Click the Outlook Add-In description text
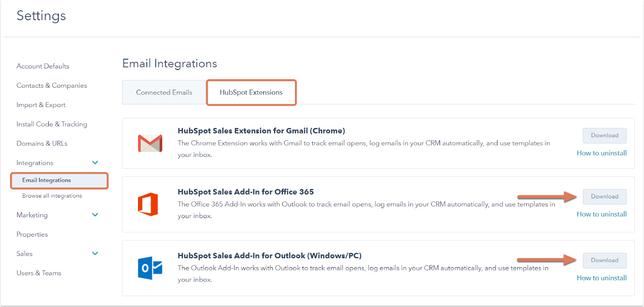 click(x=363, y=274)
